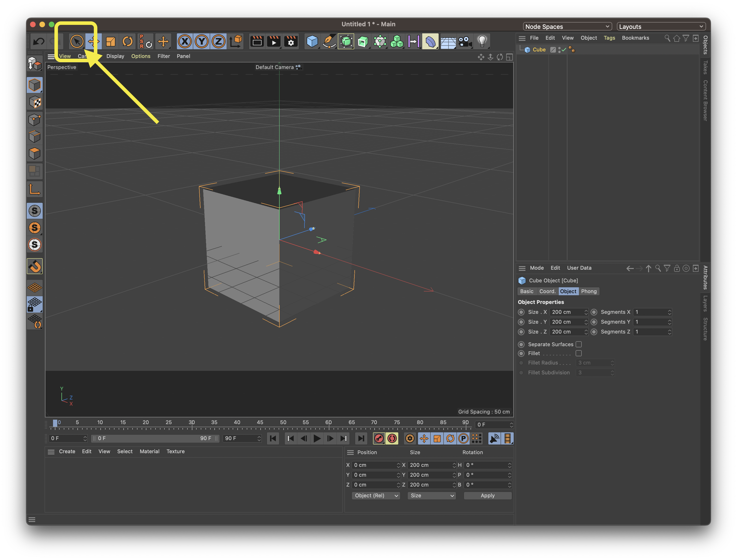This screenshot has height=560, width=737.
Task: Switch to Polygons mode in left sidebar
Action: coord(35,153)
